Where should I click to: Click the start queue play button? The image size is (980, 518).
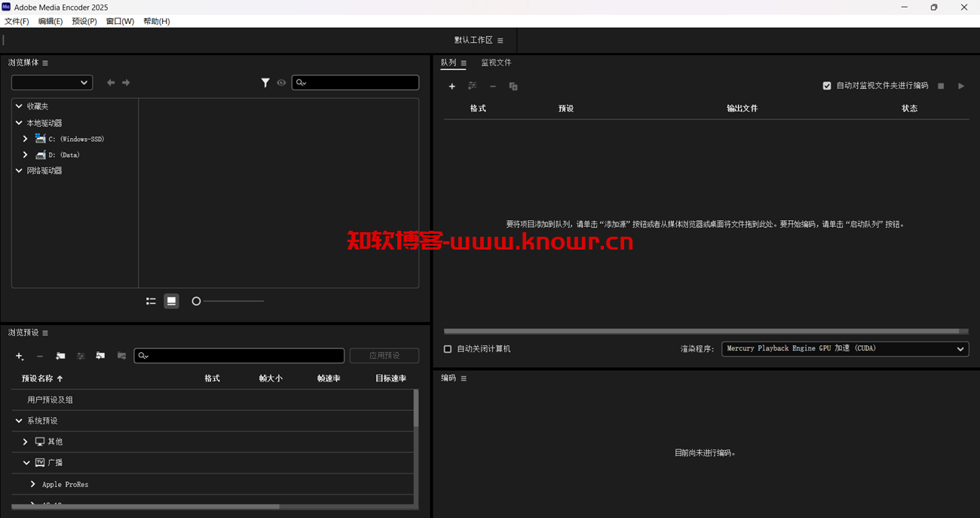961,86
